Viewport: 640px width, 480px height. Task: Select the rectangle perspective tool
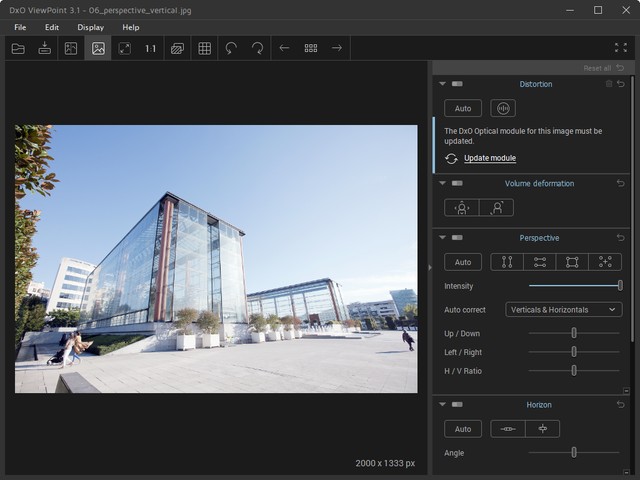(x=572, y=262)
